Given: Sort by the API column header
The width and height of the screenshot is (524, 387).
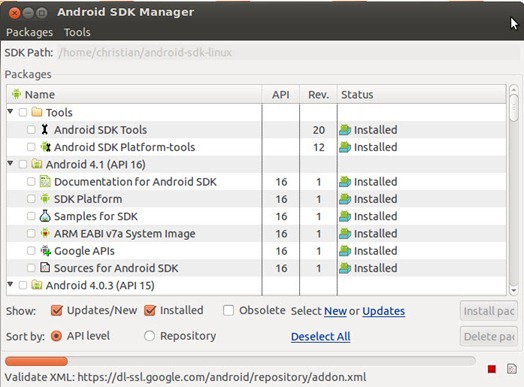Looking at the screenshot, I should (281, 94).
